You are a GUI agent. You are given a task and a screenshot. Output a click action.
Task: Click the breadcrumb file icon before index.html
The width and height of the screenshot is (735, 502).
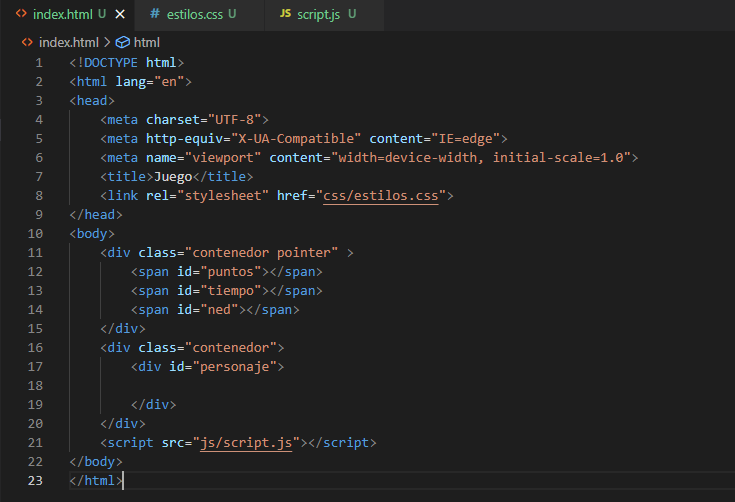click(27, 42)
